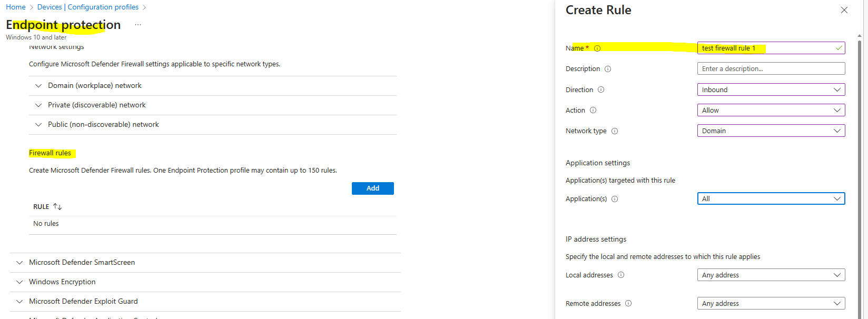Image resolution: width=868 pixels, height=319 pixels.
Task: Open the Network type dropdown set to Domain
Action: point(771,131)
